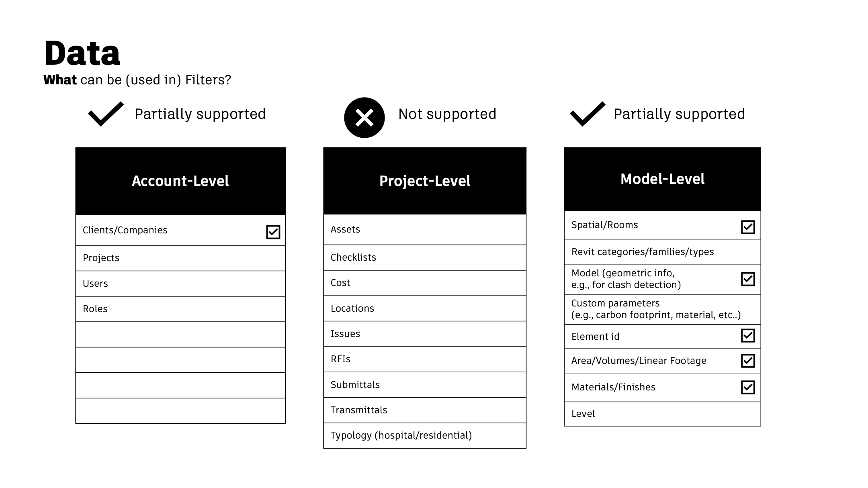This screenshot has height=488, width=868.
Task: Click the Users row in Account-Level
Action: click(x=180, y=284)
